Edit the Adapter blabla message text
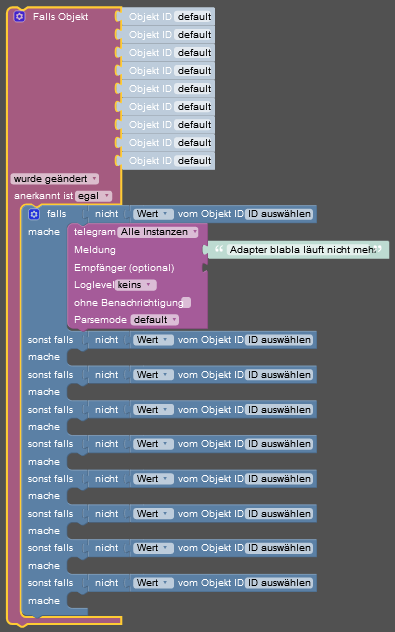The image size is (395, 632). click(301, 250)
